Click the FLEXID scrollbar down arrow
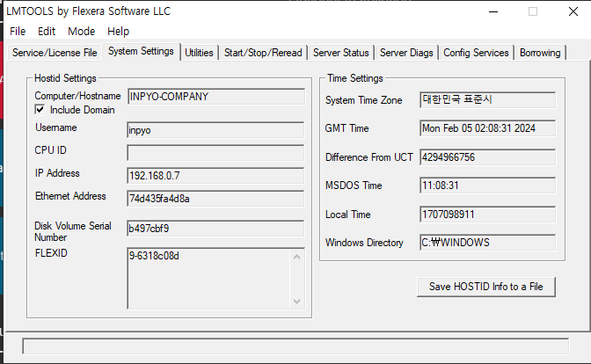591x364 pixels. tap(297, 301)
